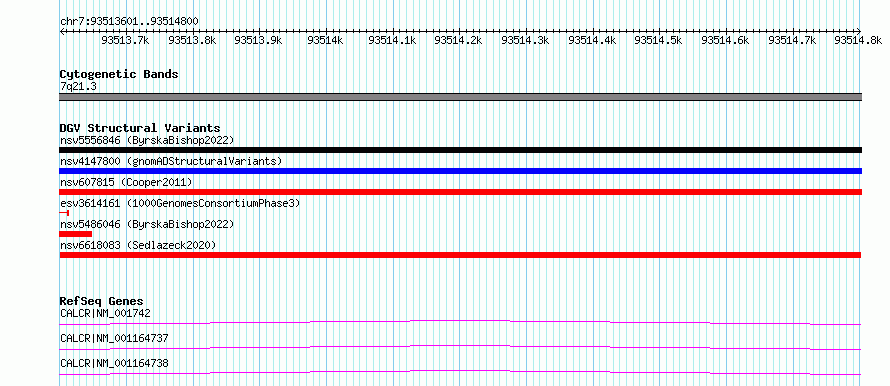Click the magenta CALCR|NM_001164737 intron line
The width and height of the screenshot is (890, 386).
tap(460, 347)
